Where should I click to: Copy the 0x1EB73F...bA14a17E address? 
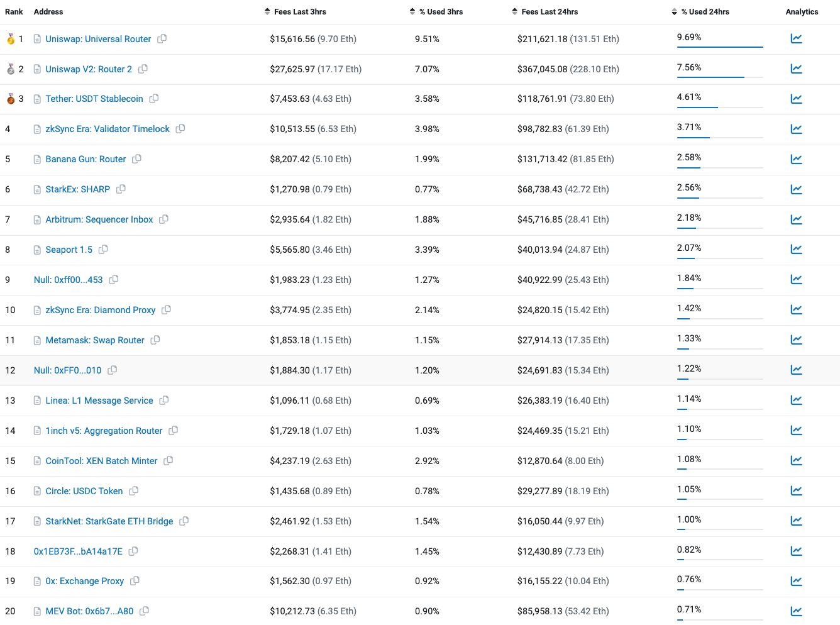click(133, 551)
